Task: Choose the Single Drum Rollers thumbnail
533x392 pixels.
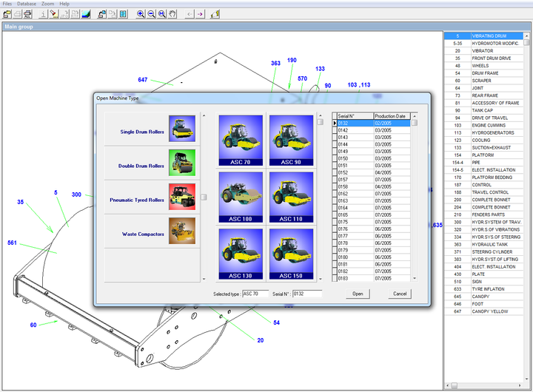Action: point(182,129)
